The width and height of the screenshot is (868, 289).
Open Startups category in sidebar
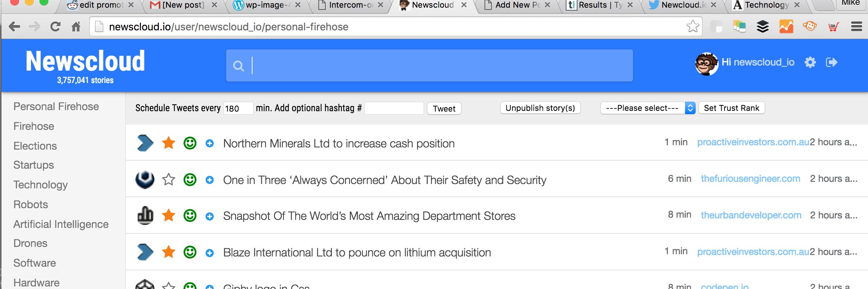34,165
